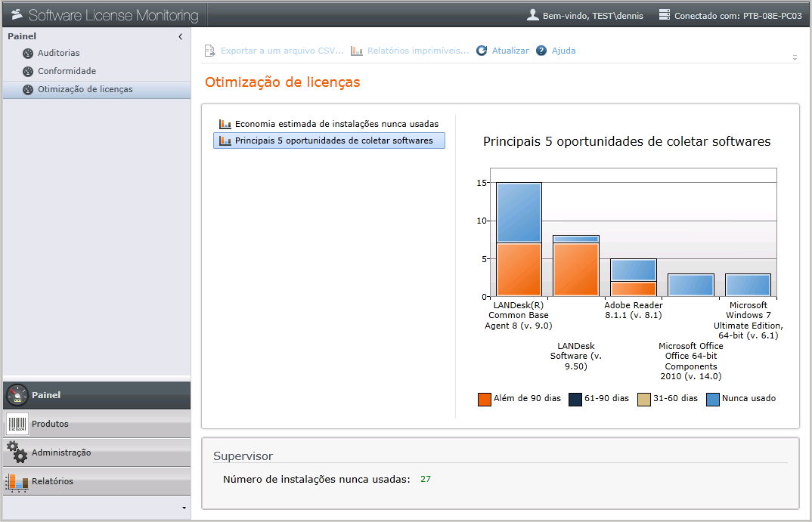Click the Atualizar refresh icon
The height and width of the screenshot is (522, 812).
pyautogui.click(x=482, y=51)
